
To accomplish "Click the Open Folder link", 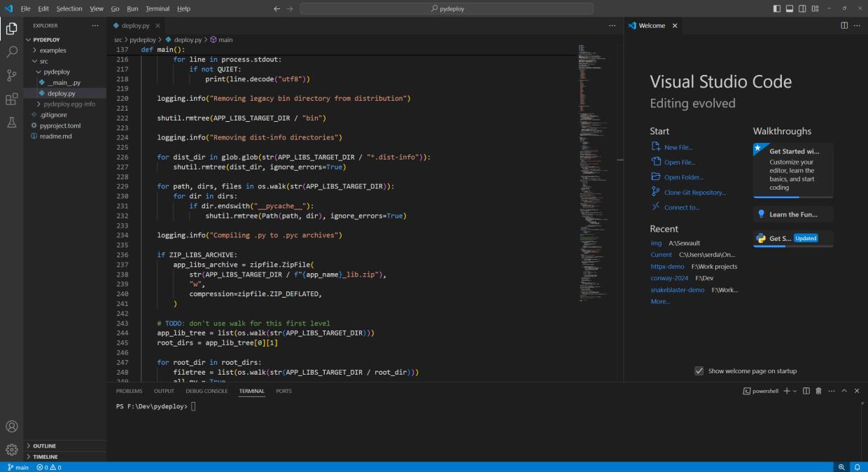I will (683, 177).
